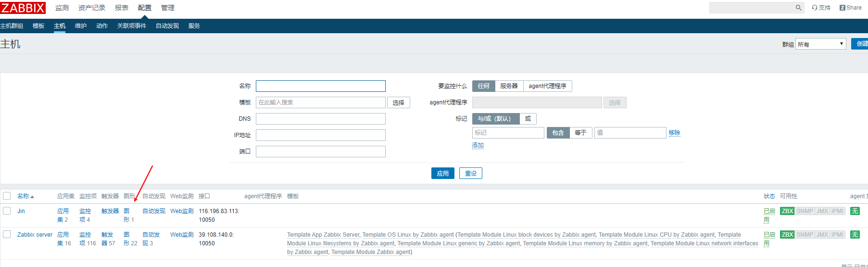Switch to the 模板 submenu tab
The image size is (868, 267).
(x=38, y=26)
